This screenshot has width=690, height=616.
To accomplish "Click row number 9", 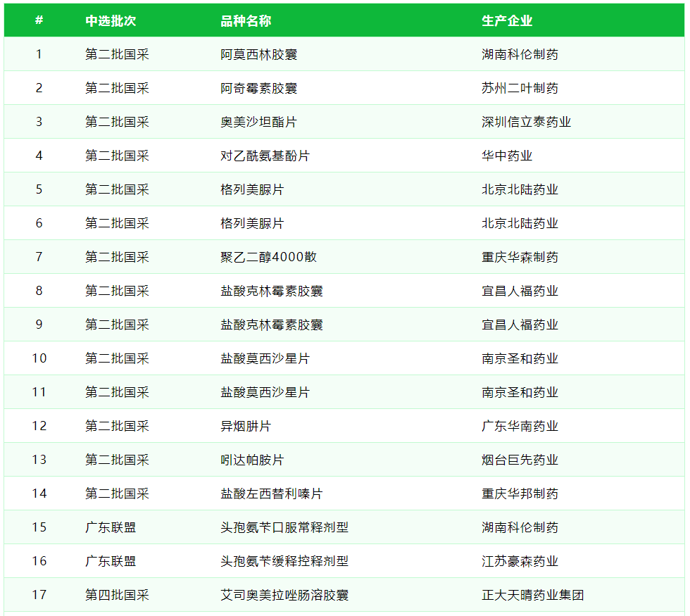I will (x=39, y=325).
